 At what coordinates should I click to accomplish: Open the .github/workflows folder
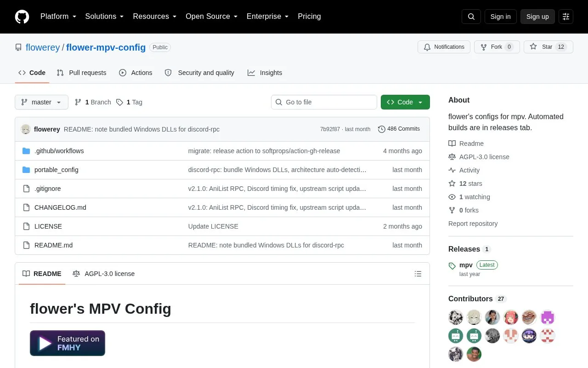pyautogui.click(x=59, y=151)
